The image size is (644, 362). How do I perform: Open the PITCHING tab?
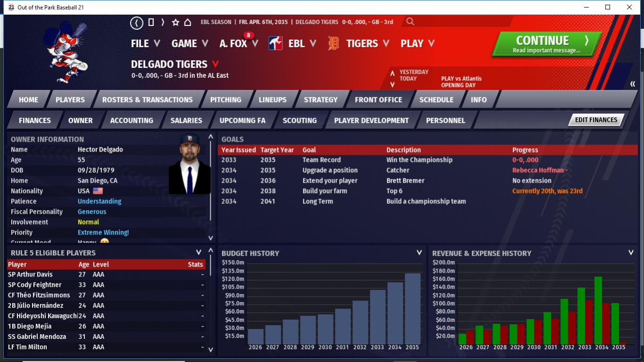[x=226, y=100]
